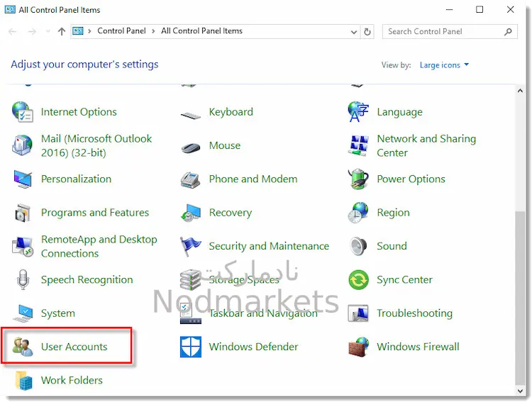Open the Work Folders icon
Image resolution: width=532 pixels, height=402 pixels.
click(x=23, y=380)
